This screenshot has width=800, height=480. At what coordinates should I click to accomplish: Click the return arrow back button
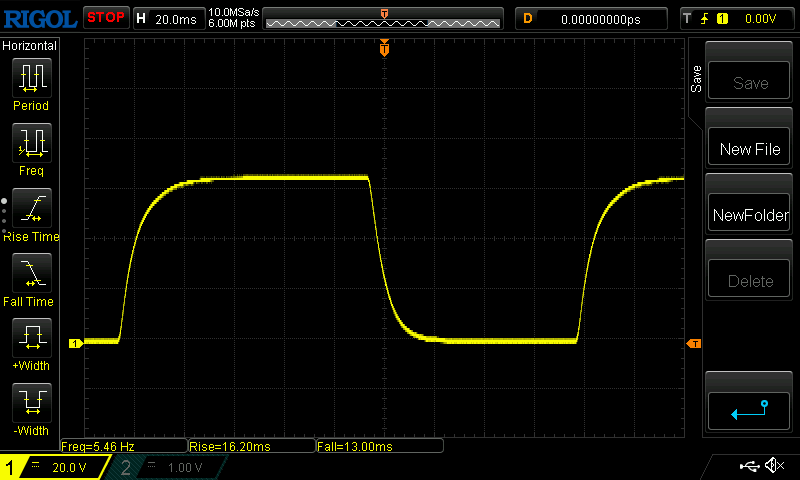(749, 411)
